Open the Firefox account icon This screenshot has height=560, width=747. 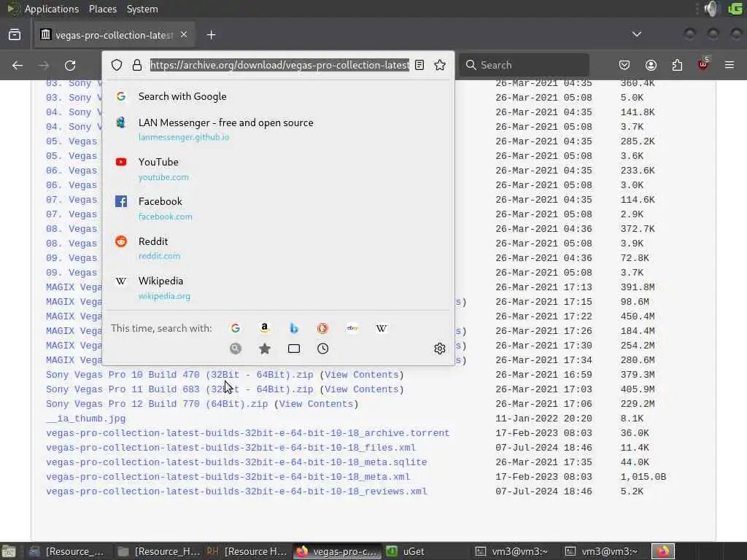(x=651, y=65)
